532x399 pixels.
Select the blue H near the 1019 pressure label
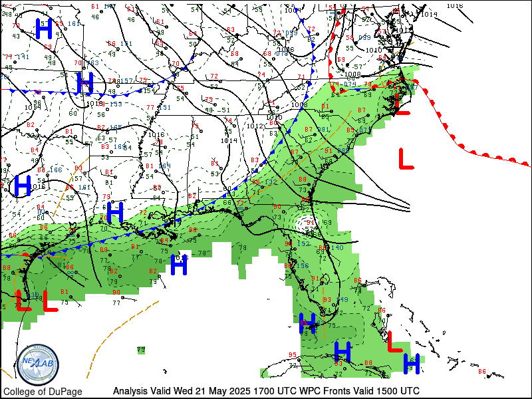[x=85, y=82]
